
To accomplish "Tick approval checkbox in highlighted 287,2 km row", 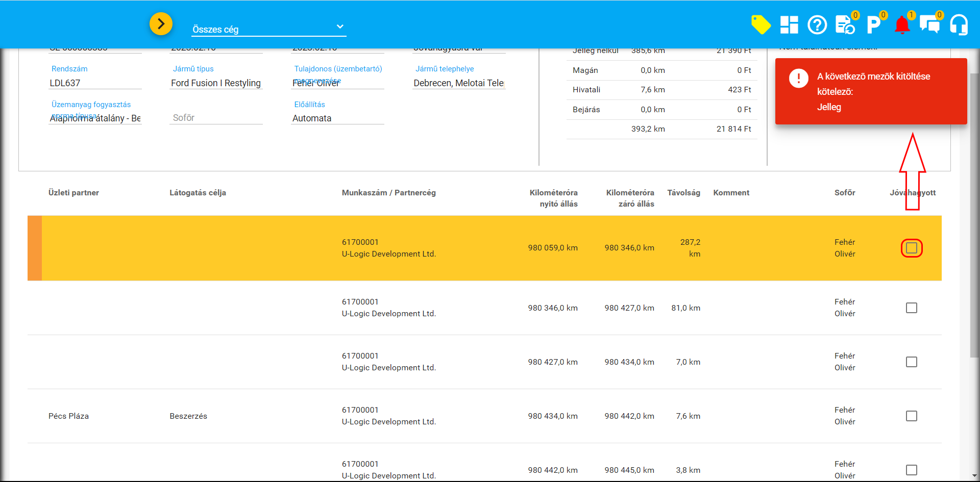I will click(912, 248).
